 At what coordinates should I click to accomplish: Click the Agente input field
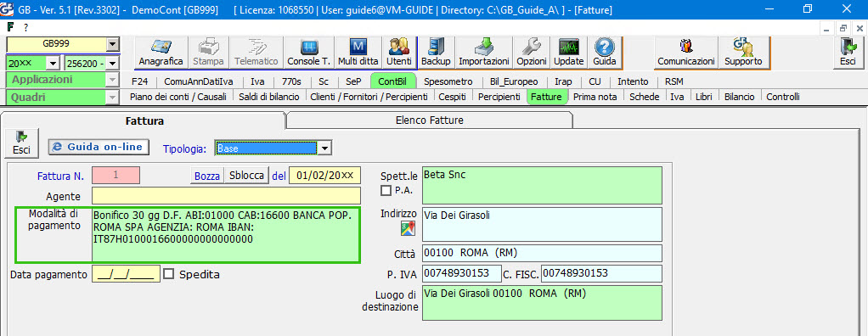point(227,196)
